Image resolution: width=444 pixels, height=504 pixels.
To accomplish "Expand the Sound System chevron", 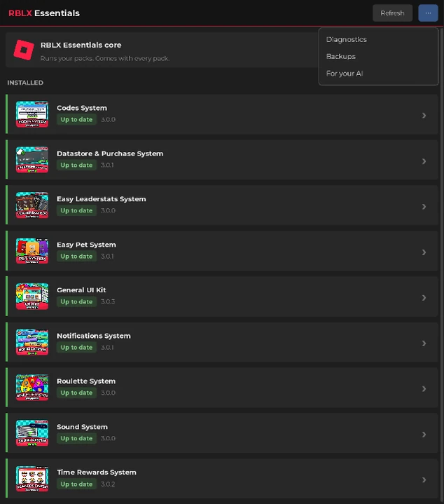I will [x=424, y=434].
